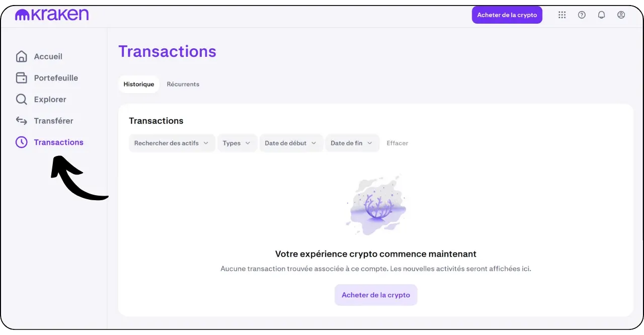
Task: Click the Portefeuille wallet icon
Action: pos(22,78)
